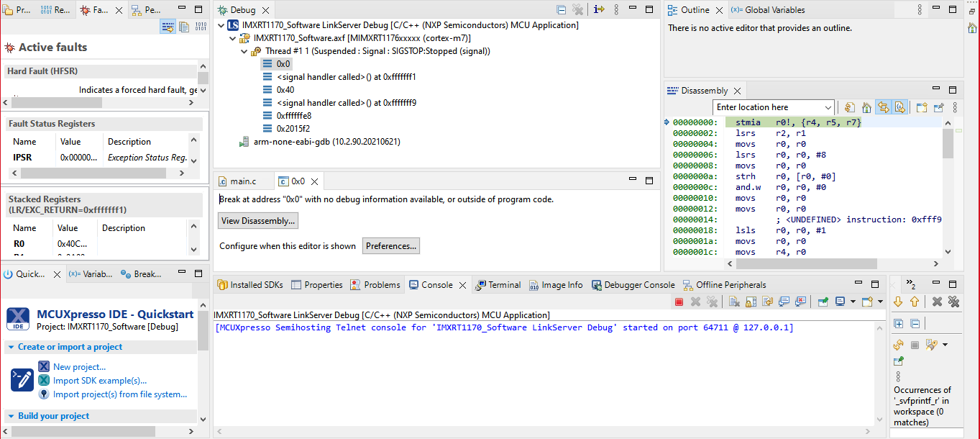Open the Open Console dropdown arrow
The image size is (980, 439).
tap(880, 301)
